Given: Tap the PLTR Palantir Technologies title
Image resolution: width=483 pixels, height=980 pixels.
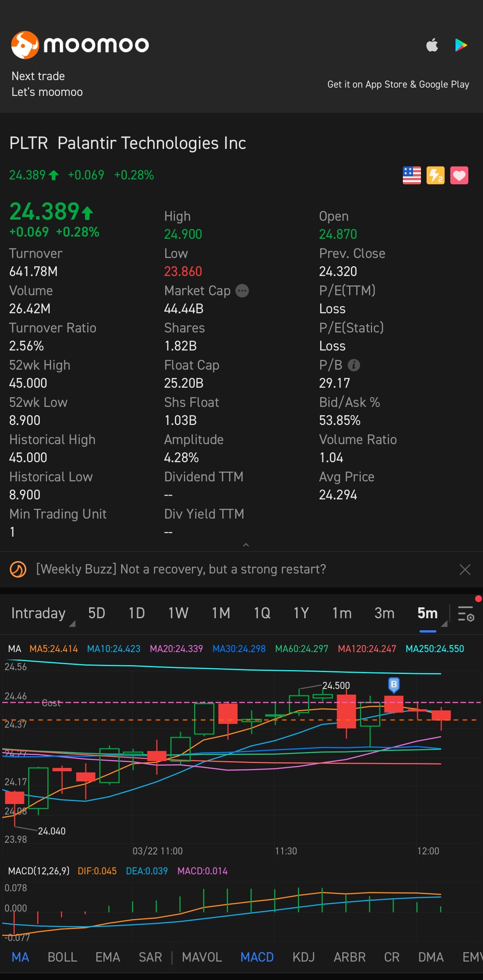Looking at the screenshot, I should [x=128, y=143].
